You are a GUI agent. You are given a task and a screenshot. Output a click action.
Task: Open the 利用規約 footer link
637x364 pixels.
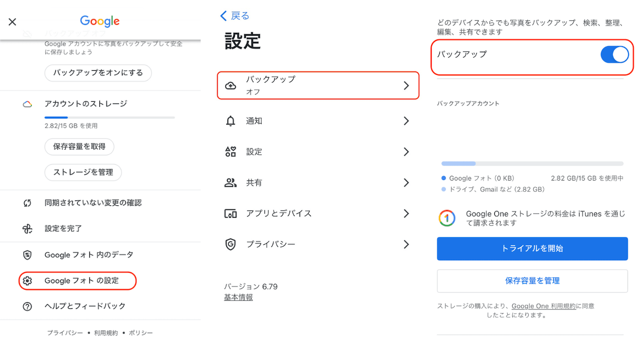point(106,333)
